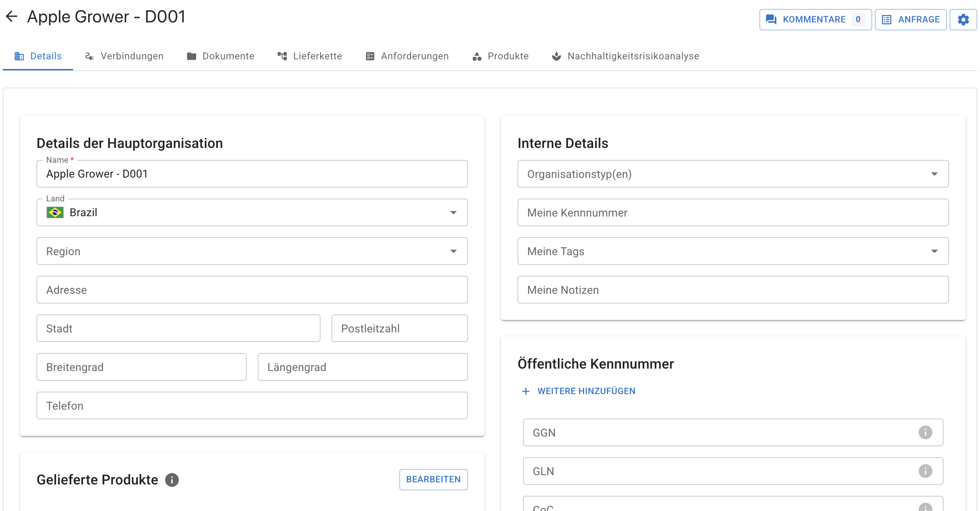Expand the Land dropdown arrow

453,212
